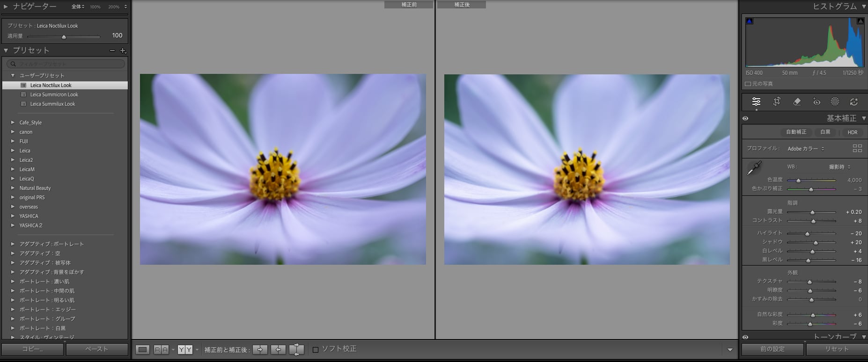Open the profile browser grid icon
The image size is (868, 362).
(x=857, y=148)
